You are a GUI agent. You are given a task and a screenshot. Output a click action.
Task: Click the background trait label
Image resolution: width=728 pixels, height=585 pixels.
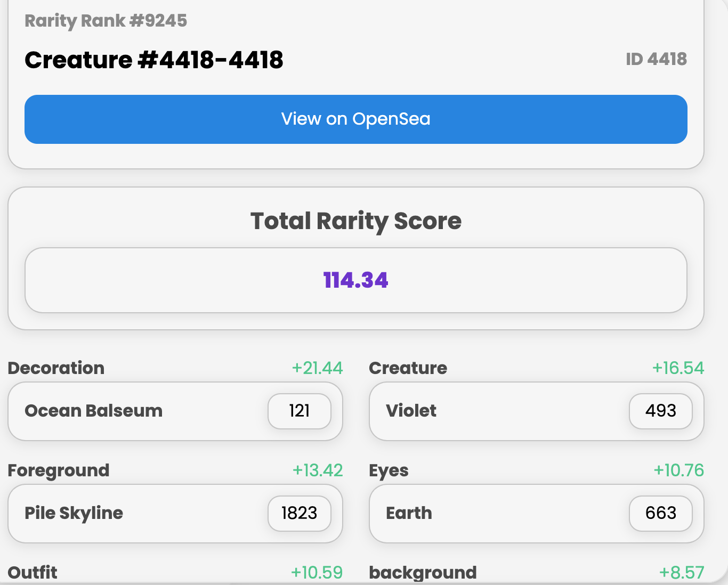(x=423, y=573)
